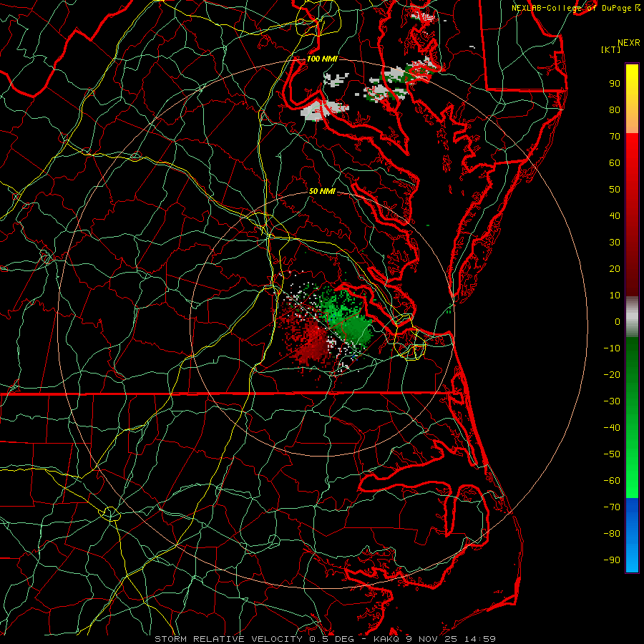Screen dimensions: 644x644
Task: Click the 100 NMI range ring label
Action: pos(322,59)
